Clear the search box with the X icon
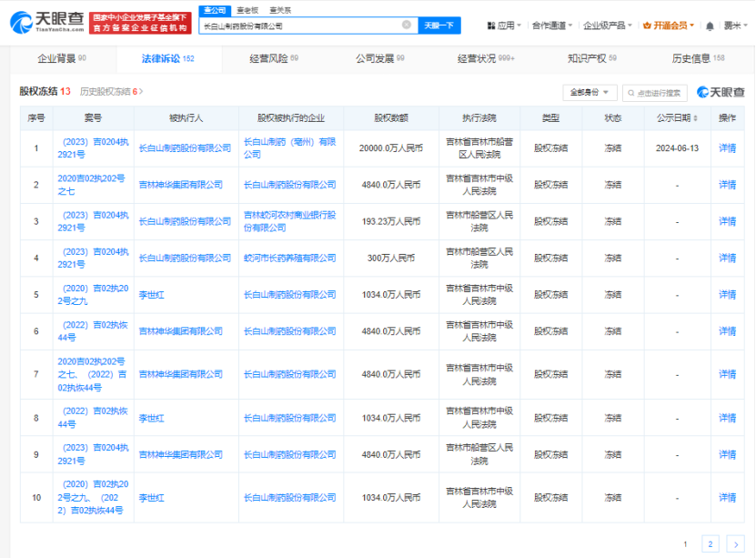The width and height of the screenshot is (756, 558). pyautogui.click(x=407, y=25)
